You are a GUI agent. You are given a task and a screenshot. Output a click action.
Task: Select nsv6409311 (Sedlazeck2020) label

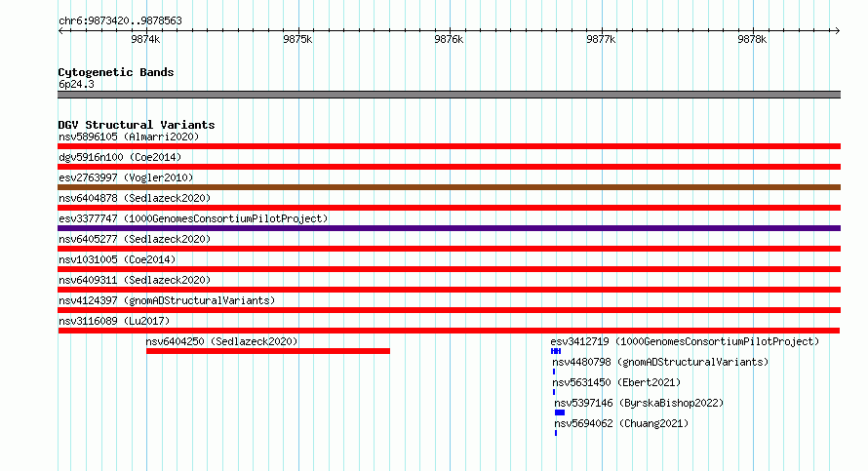[x=135, y=280]
